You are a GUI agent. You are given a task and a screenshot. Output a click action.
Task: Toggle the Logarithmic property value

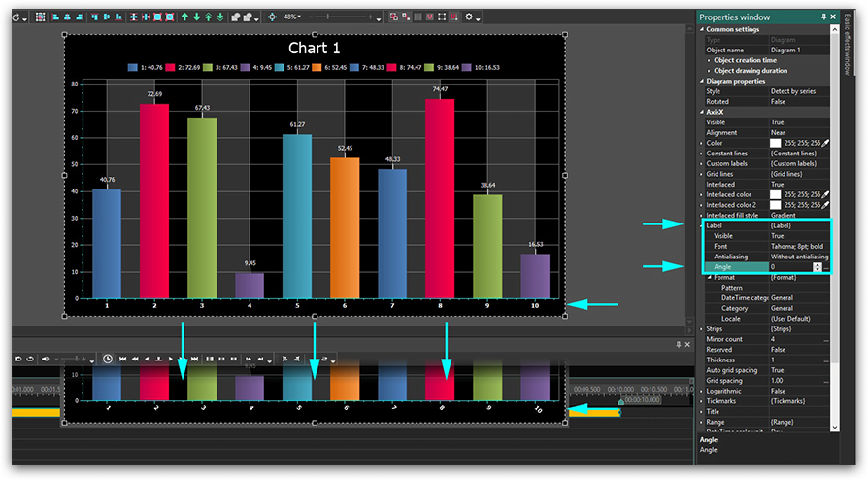pyautogui.click(x=778, y=390)
